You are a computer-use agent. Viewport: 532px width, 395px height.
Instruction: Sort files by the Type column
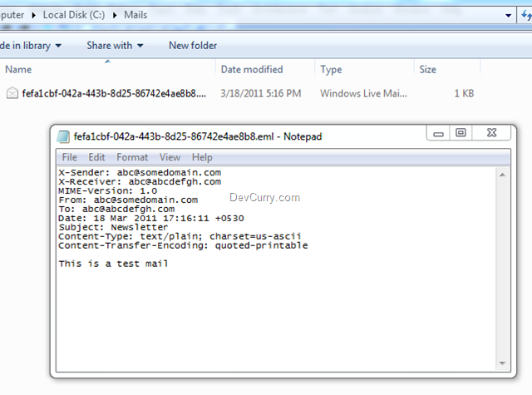click(331, 70)
